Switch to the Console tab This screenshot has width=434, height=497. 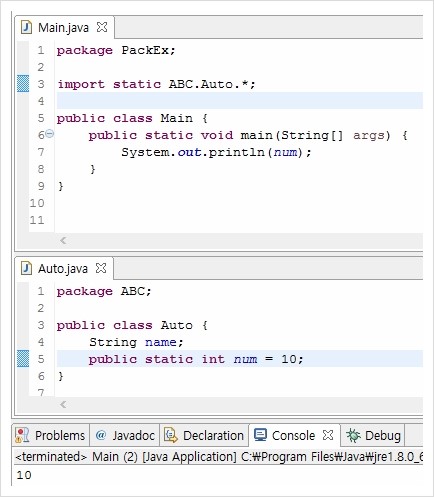(293, 435)
